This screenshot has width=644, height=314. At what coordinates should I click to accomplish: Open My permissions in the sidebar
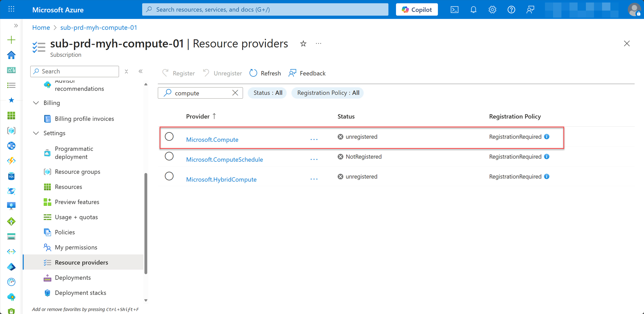pyautogui.click(x=76, y=247)
